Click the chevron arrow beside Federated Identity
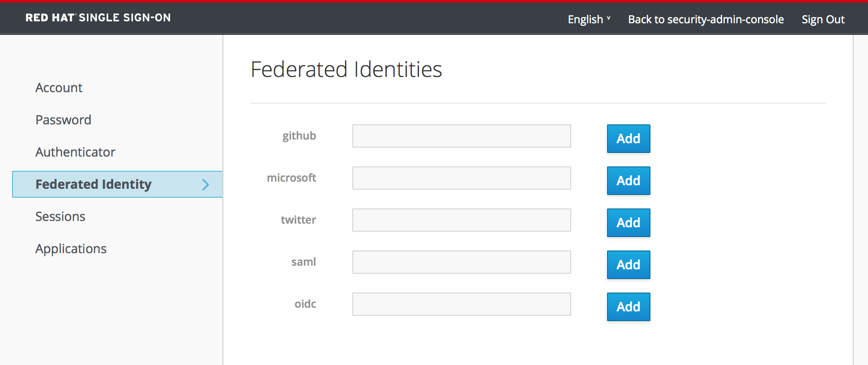868x365 pixels. click(x=205, y=185)
